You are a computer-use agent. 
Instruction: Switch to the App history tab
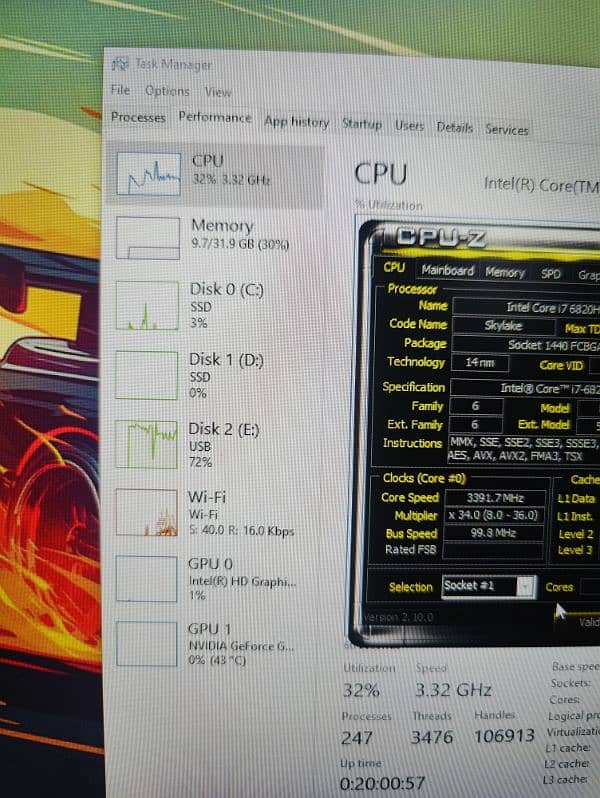[x=296, y=122]
